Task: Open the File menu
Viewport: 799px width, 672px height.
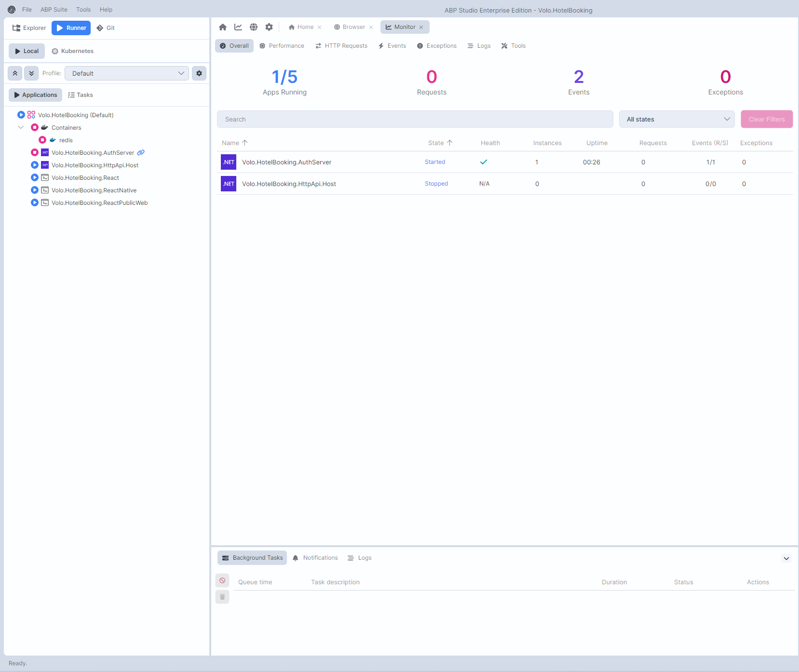Action: tap(27, 10)
